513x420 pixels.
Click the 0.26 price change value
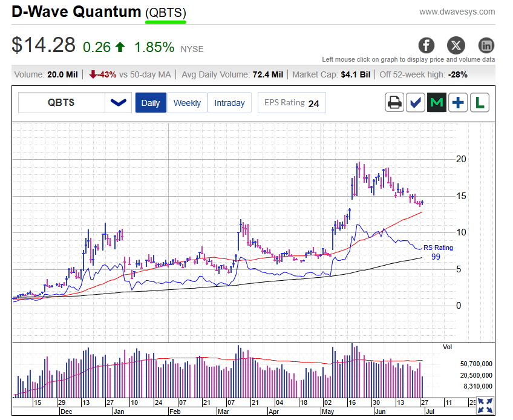97,47
